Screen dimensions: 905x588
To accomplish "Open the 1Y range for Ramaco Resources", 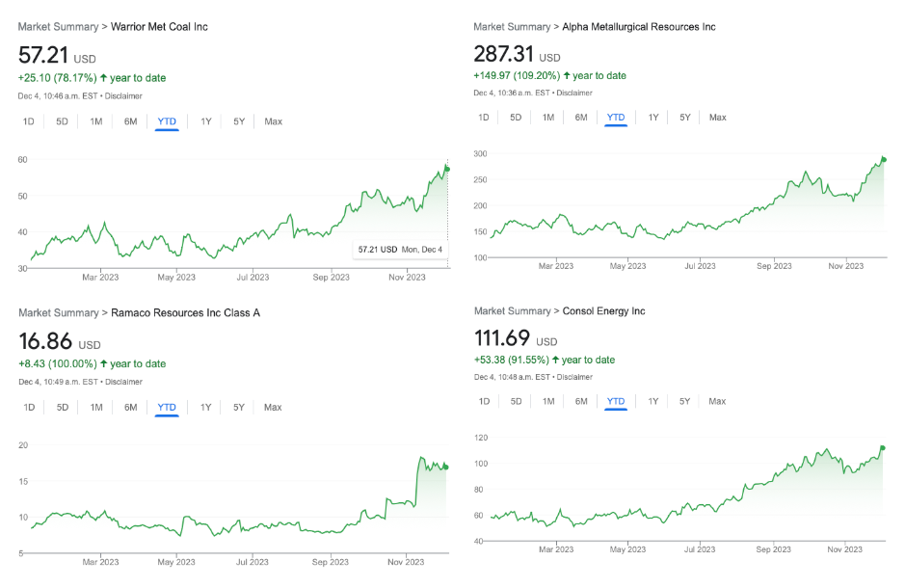I will (205, 407).
